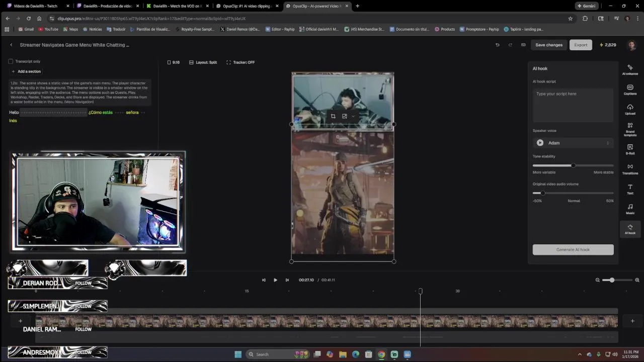Expand the overlay image options chevron
644x362 pixels.
353,116
